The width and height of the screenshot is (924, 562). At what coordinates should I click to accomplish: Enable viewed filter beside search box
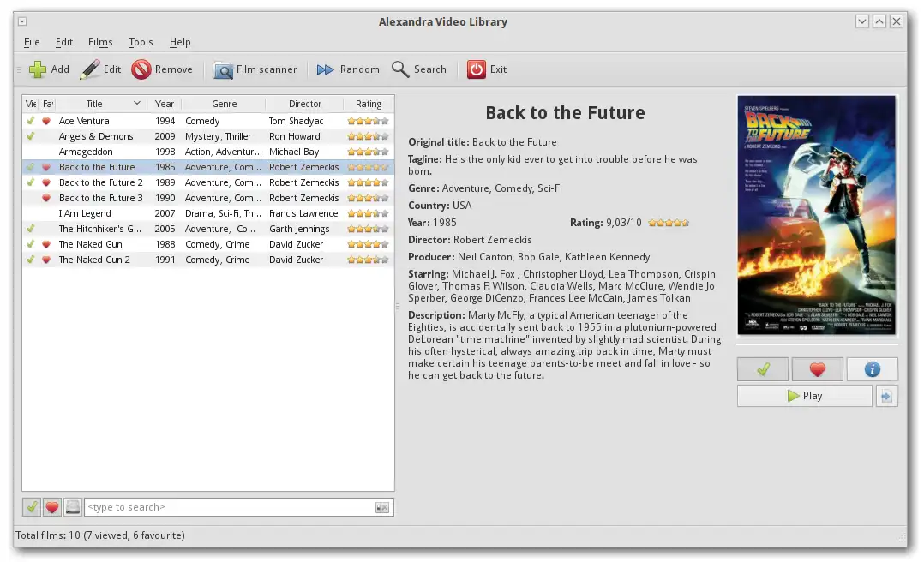coord(32,507)
